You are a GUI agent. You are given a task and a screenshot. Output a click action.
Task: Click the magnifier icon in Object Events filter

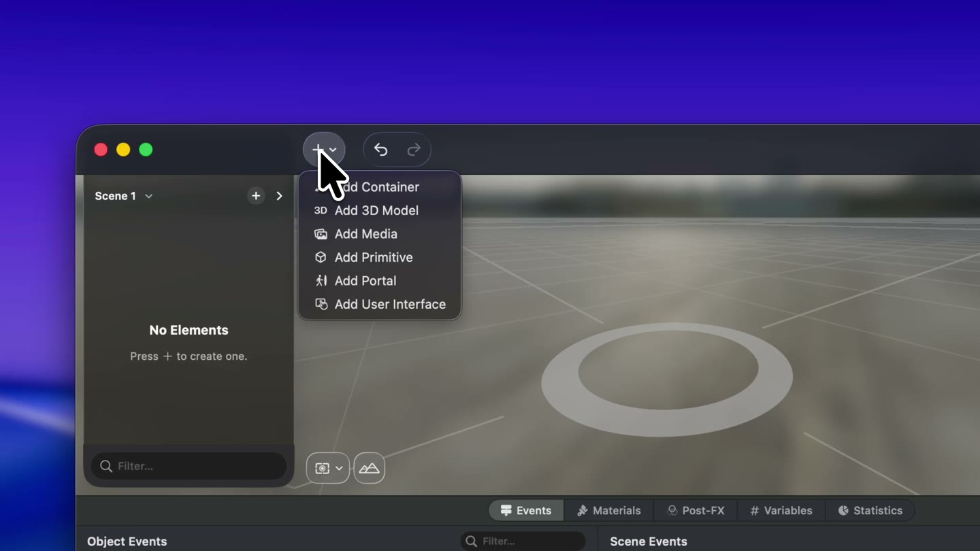pyautogui.click(x=471, y=541)
